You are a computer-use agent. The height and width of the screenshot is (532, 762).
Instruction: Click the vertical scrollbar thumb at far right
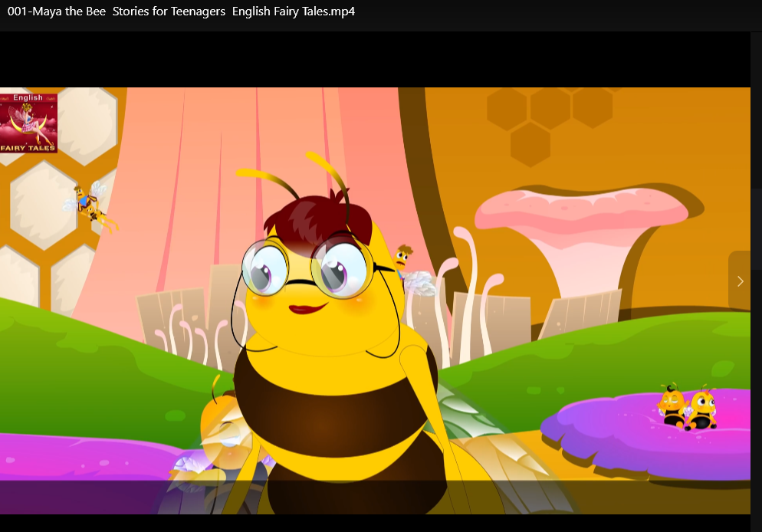click(756, 229)
